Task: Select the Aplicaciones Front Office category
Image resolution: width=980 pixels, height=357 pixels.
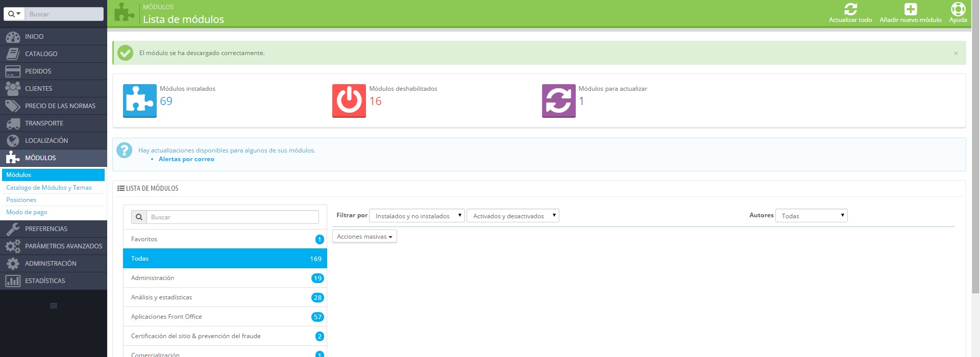Action: (x=225, y=317)
